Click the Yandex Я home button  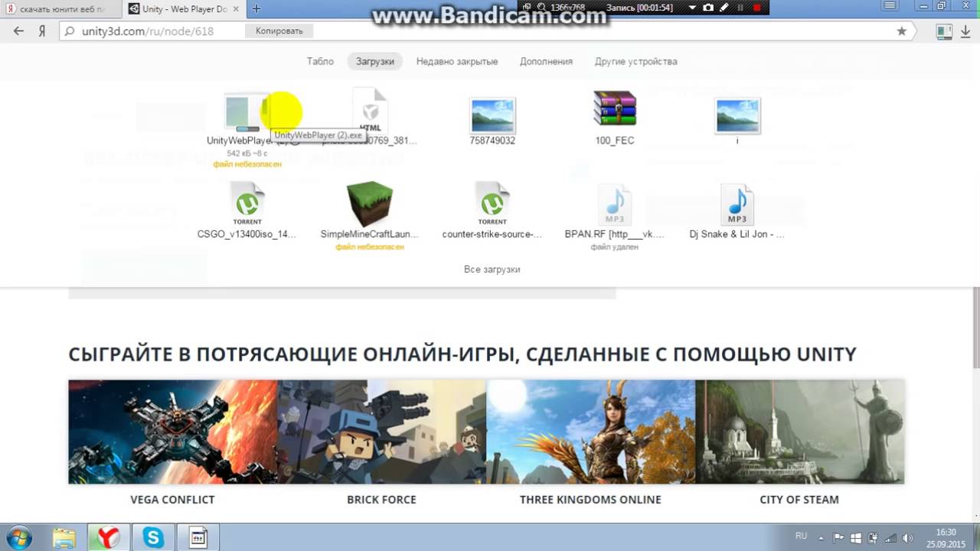coord(42,31)
